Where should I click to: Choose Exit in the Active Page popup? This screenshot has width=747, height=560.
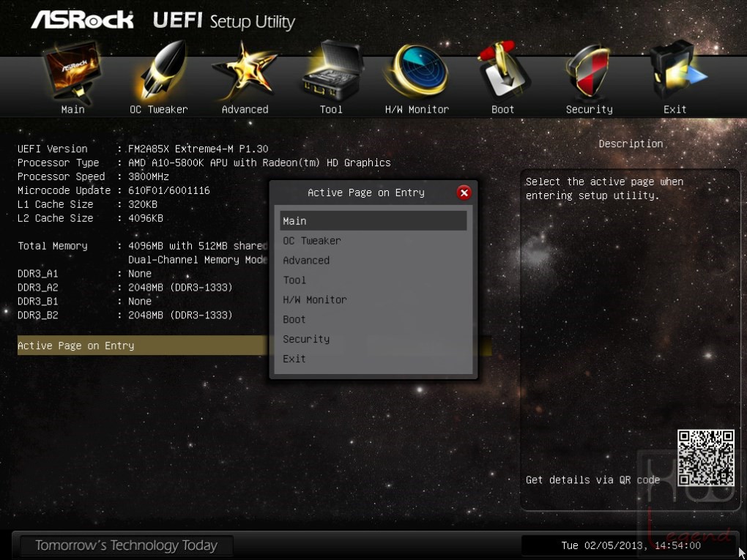[373, 359]
